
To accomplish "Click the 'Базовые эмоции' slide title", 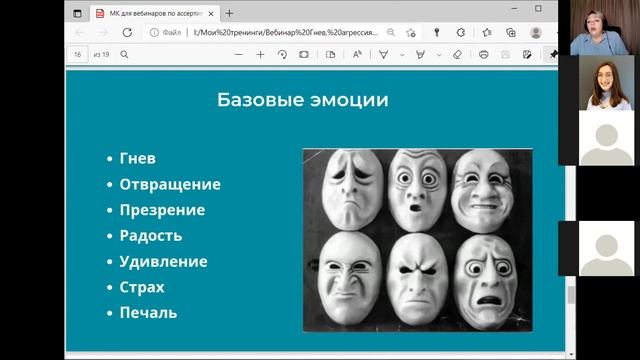I will coord(302,100).
